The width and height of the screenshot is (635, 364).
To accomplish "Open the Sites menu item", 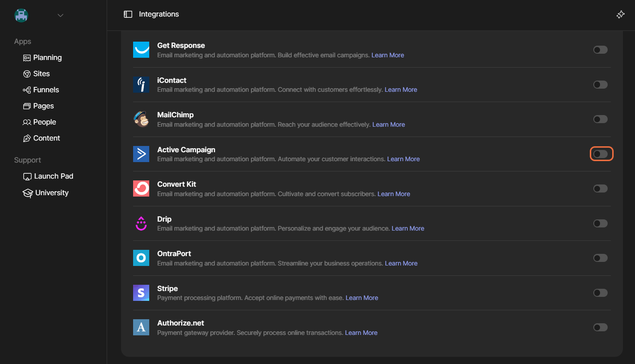I will pos(37,74).
